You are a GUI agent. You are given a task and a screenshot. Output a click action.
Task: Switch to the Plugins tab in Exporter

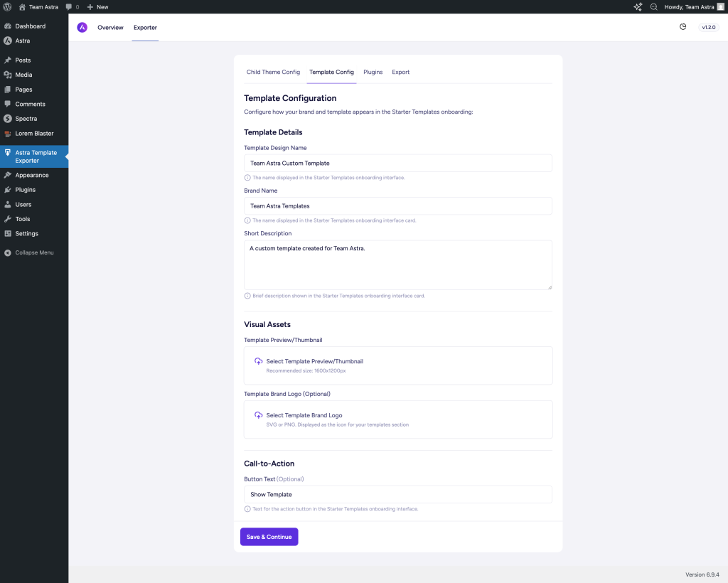click(373, 72)
